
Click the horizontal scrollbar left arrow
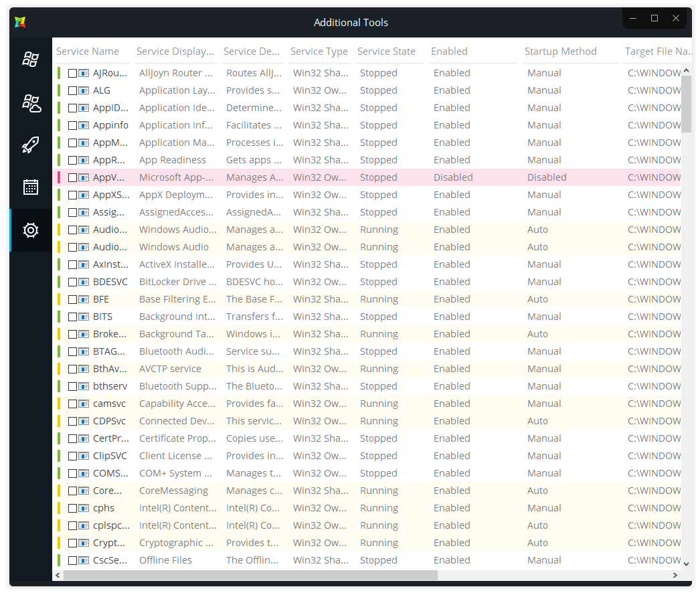(x=58, y=576)
